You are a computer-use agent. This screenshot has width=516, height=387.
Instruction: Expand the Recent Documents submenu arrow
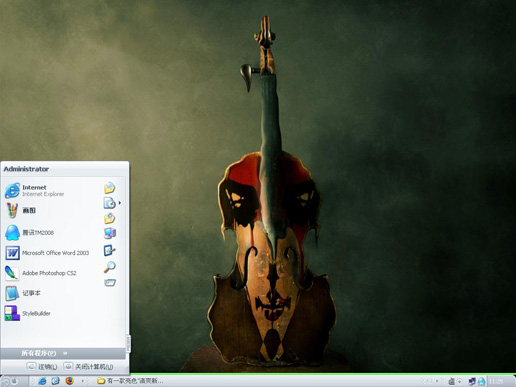[120, 203]
